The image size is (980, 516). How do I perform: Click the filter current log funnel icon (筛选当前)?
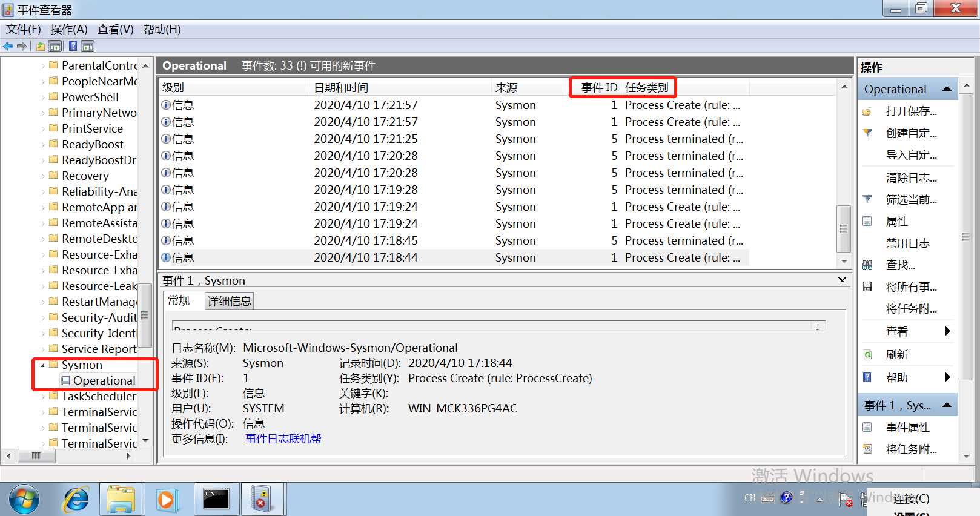pos(867,199)
